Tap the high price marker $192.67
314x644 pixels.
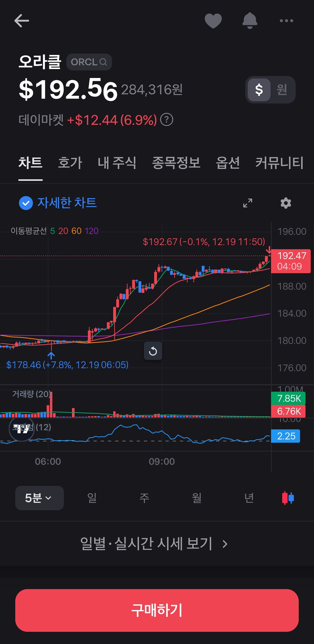coord(204,242)
